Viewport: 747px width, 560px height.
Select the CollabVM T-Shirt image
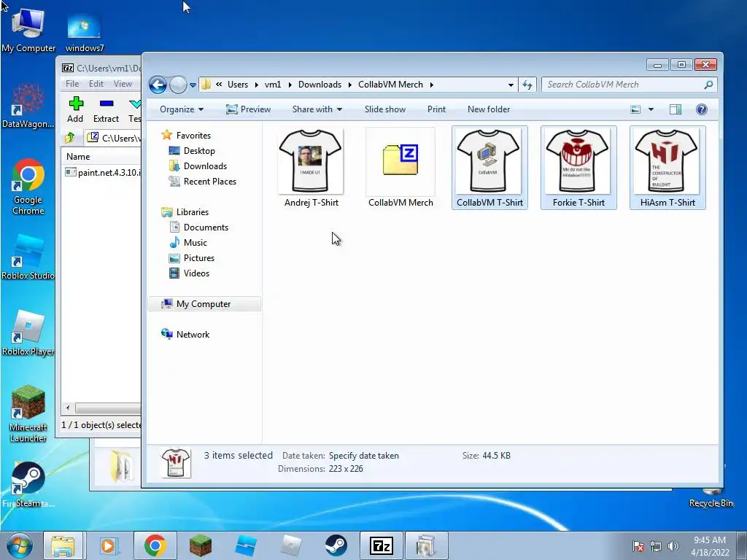coord(489,168)
